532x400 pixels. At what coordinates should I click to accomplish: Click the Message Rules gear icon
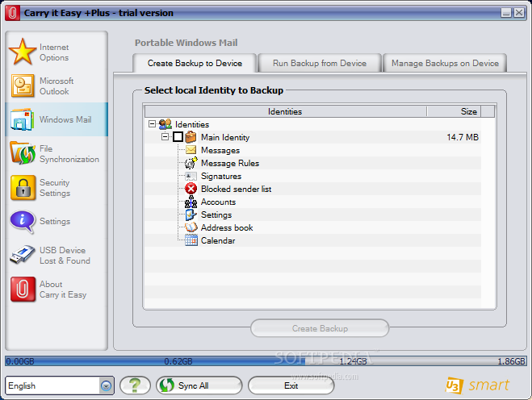191,163
